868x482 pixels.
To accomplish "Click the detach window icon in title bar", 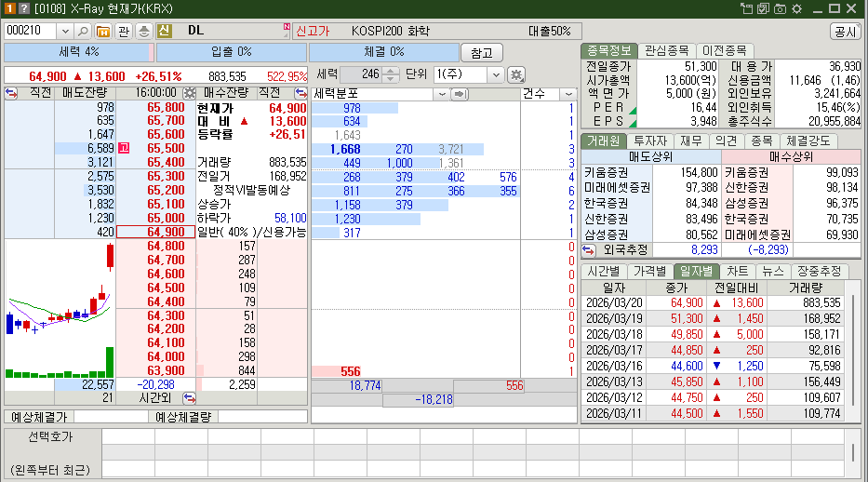I will pos(746,8).
